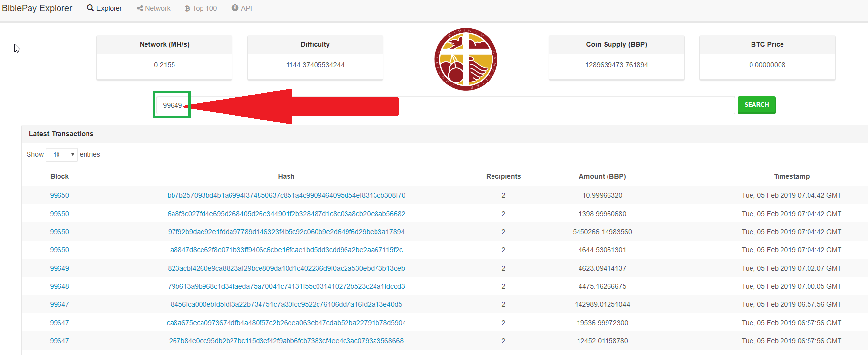
Task: Sort by the Hash column header
Action: [x=286, y=176]
